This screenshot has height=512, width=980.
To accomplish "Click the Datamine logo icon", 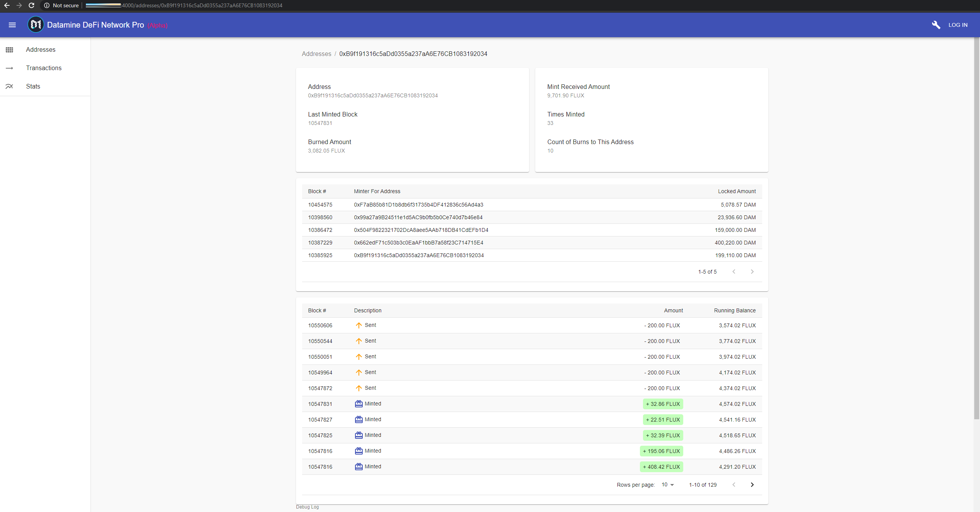I will point(36,25).
